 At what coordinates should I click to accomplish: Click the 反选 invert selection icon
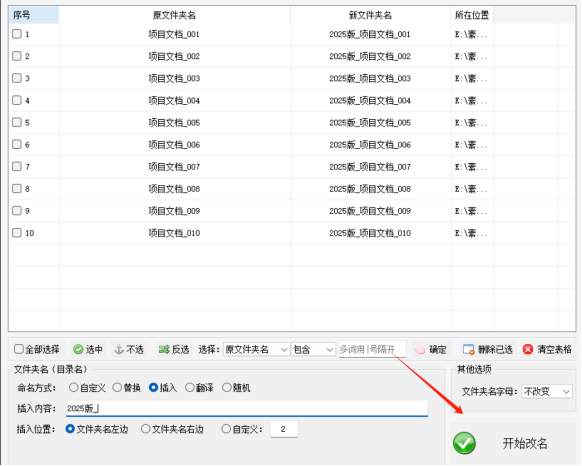(164, 349)
